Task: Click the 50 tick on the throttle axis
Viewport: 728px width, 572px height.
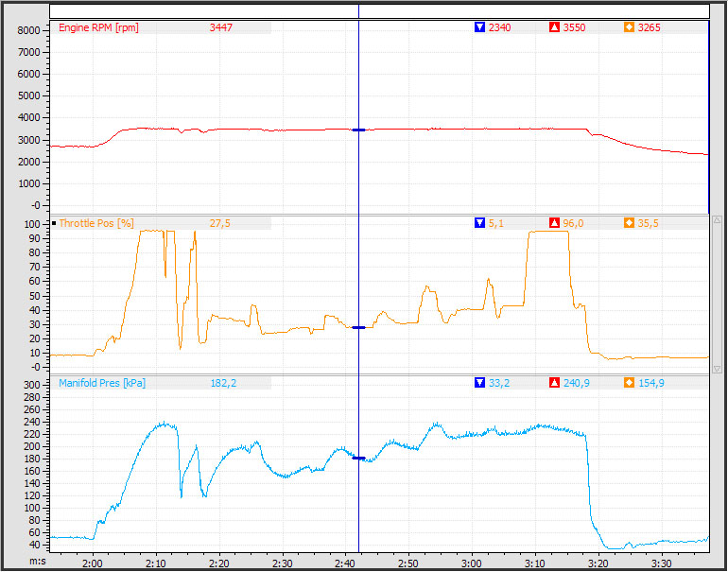Action: pos(37,296)
